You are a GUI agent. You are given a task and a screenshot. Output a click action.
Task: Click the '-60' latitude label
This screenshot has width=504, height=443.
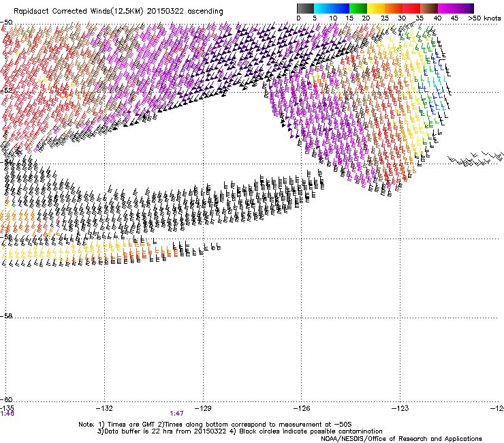tap(6, 399)
